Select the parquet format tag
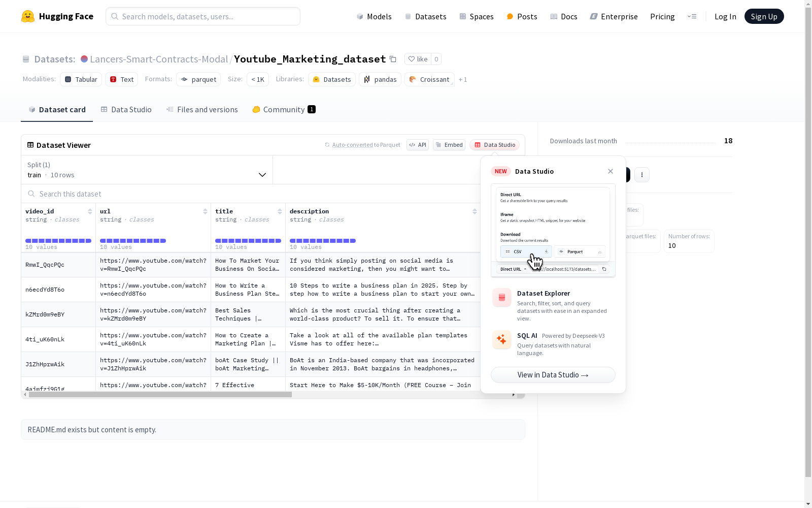The height and width of the screenshot is (508, 812). point(198,79)
